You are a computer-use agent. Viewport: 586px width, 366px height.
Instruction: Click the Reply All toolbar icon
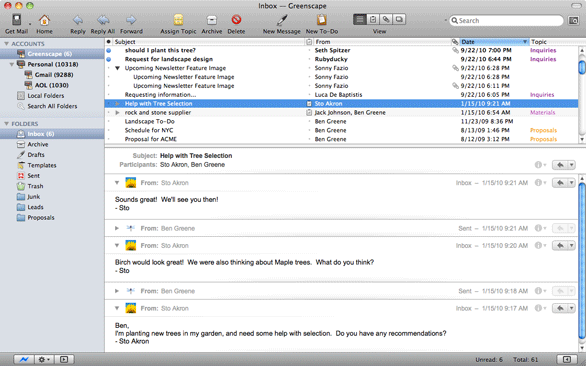103,19
